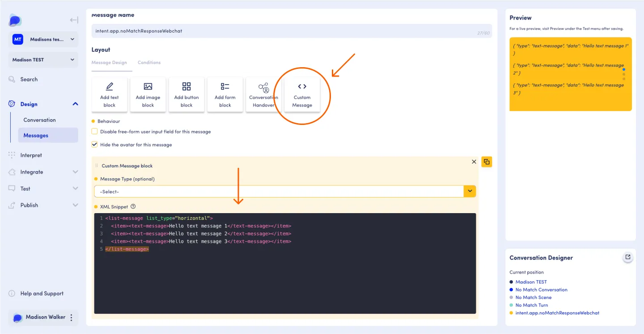Click the OpenDialog logo icon
Viewport: 644px width, 334px height.
[x=15, y=20]
